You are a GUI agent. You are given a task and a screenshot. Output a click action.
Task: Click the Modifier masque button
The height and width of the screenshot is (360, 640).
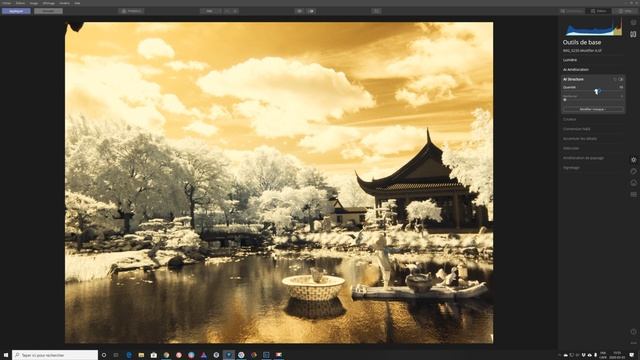593,109
